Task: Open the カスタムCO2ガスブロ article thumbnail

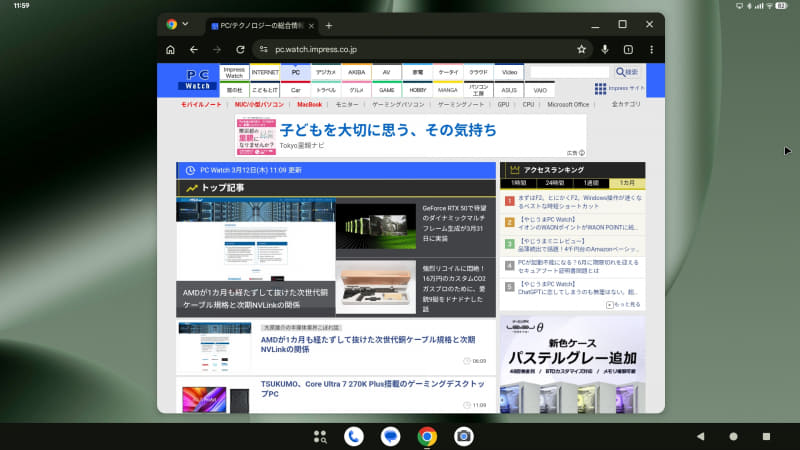Action: click(376, 287)
